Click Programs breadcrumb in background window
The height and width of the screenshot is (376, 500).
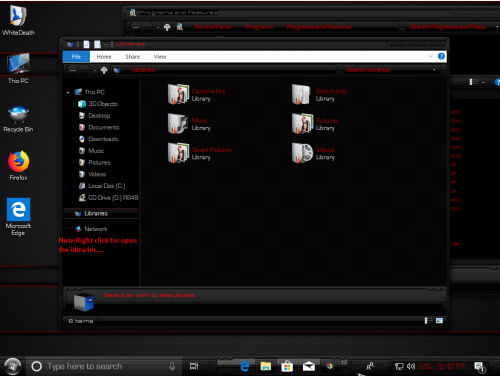[x=259, y=27]
